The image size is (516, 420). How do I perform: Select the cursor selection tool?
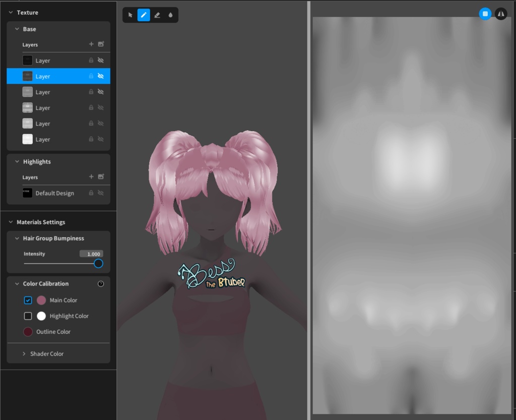pos(130,15)
